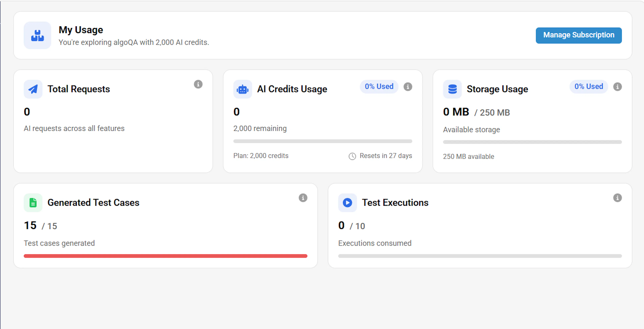Click 'Resets in 27 days' text
This screenshot has height=329, width=644.
(x=386, y=155)
